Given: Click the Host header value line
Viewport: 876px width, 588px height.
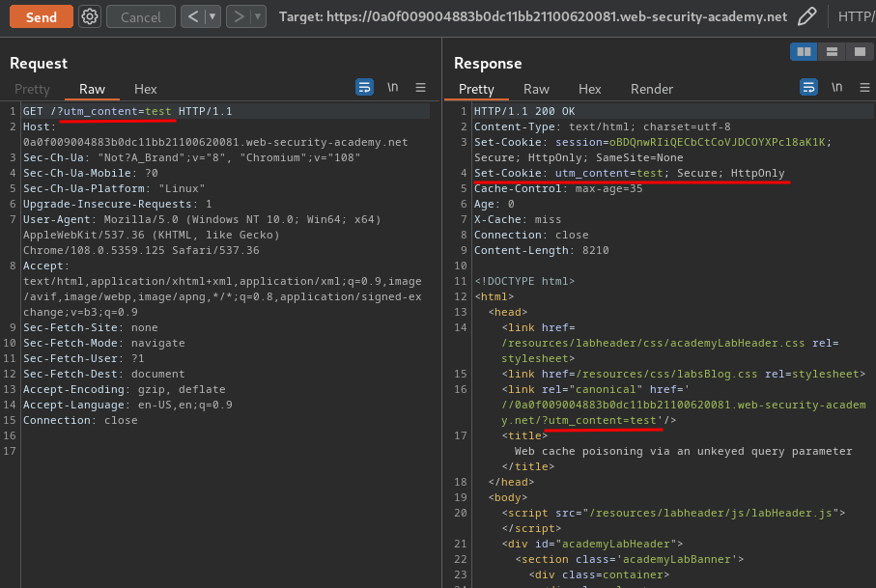Looking at the screenshot, I should (x=215, y=142).
